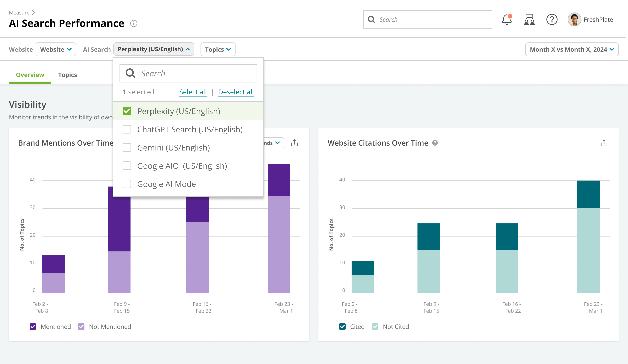Image resolution: width=628 pixels, height=364 pixels.
Task: Check the ChatGPT Search (US/English) option
Action: point(127,129)
